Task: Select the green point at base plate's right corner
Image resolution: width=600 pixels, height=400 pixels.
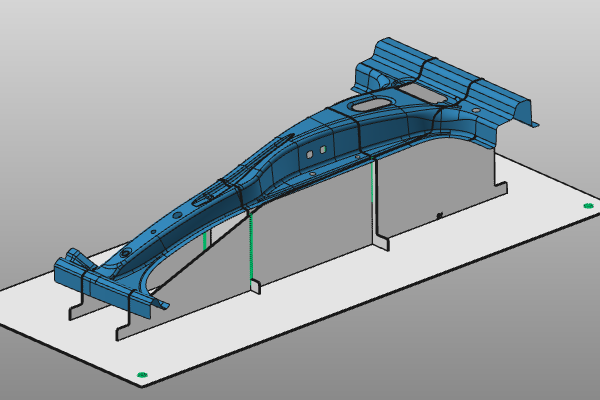Action: point(589,206)
